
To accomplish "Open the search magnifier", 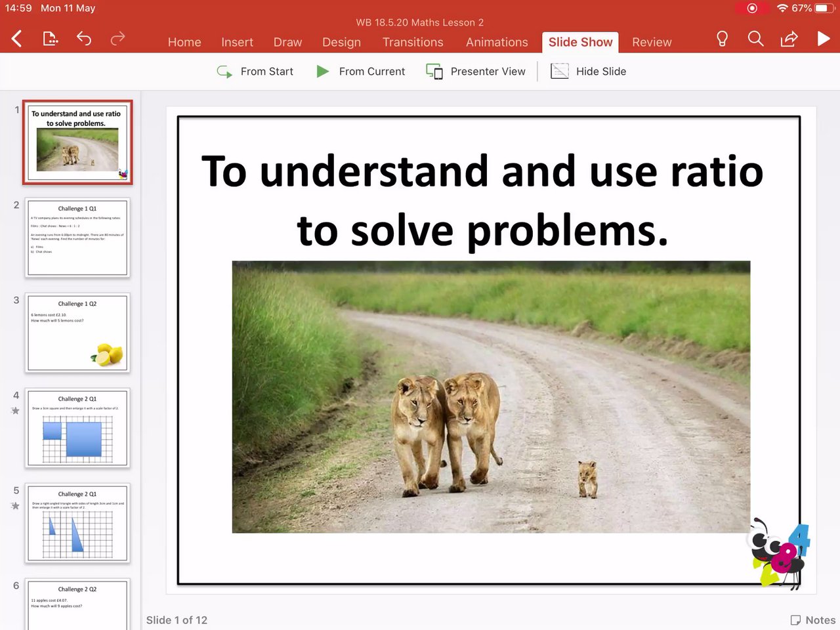I will point(756,39).
